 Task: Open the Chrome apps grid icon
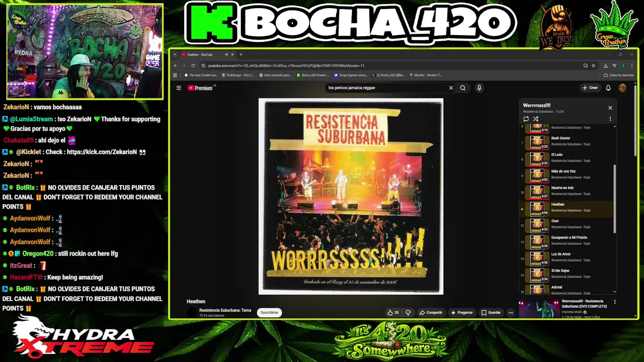pyautogui.click(x=175, y=75)
